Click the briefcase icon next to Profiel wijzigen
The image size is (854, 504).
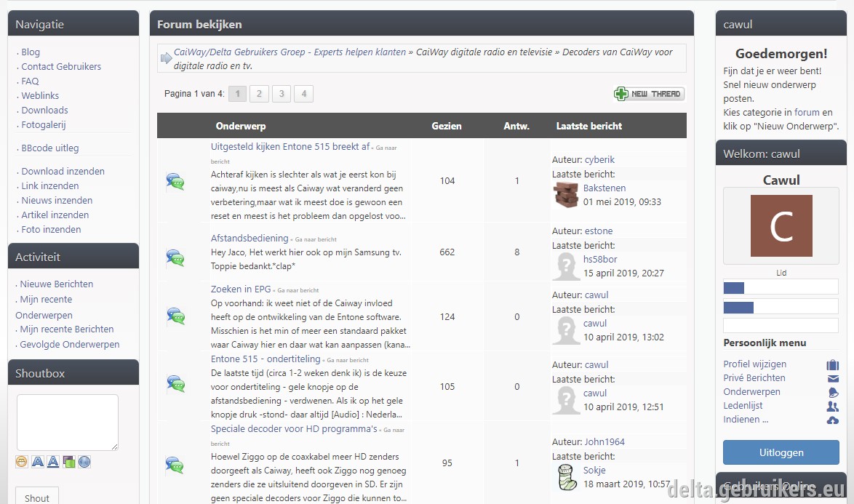pyautogui.click(x=833, y=364)
